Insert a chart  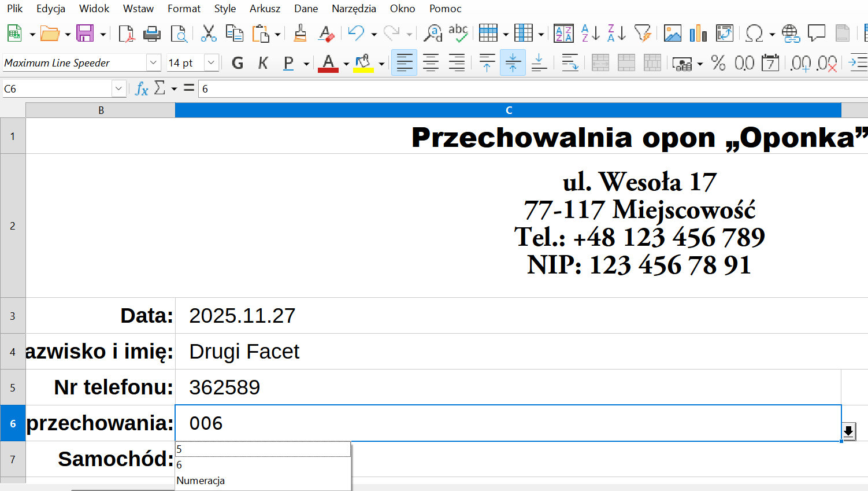(x=699, y=34)
